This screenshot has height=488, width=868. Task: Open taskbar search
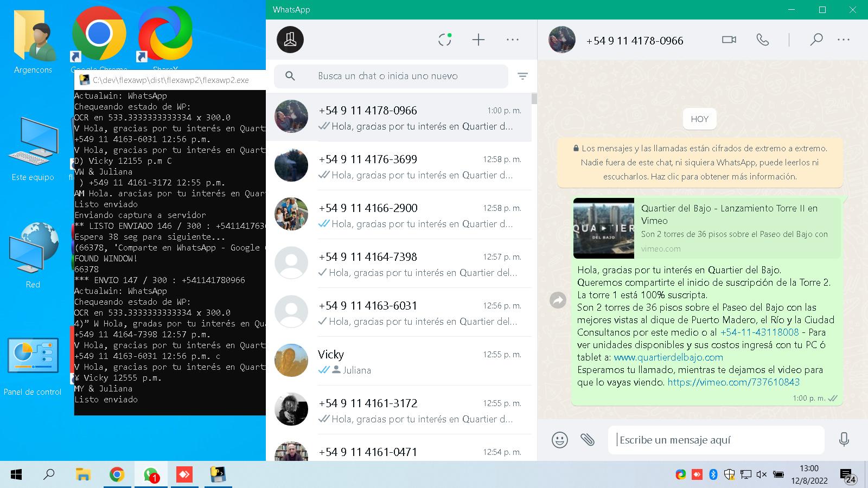click(49, 475)
